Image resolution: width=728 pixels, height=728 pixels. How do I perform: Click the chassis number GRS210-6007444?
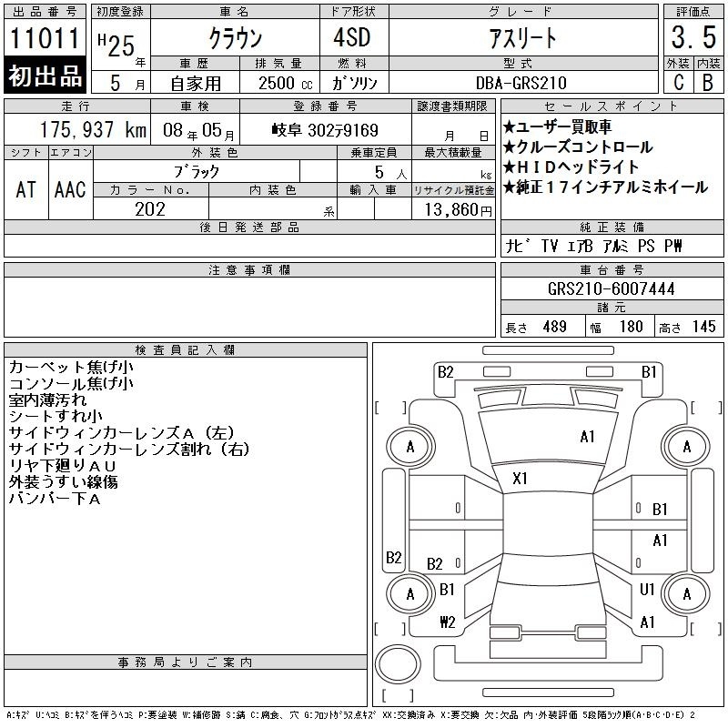tap(611, 288)
